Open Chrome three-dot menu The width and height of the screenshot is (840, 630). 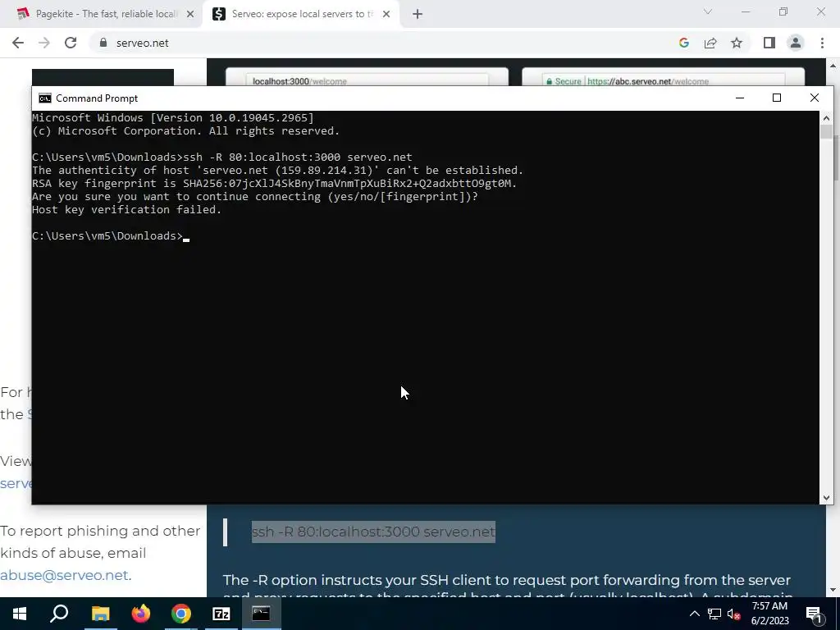(x=822, y=43)
